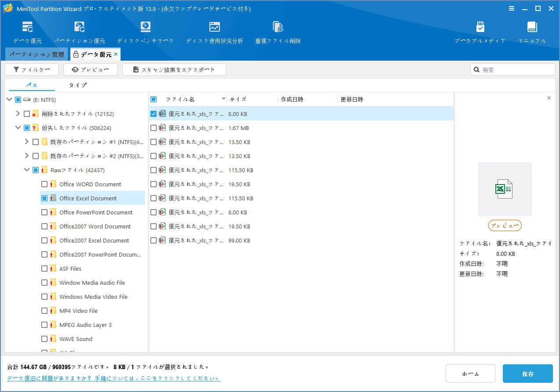
Task: Click the Excel file preview thumbnail
Action: point(505,189)
